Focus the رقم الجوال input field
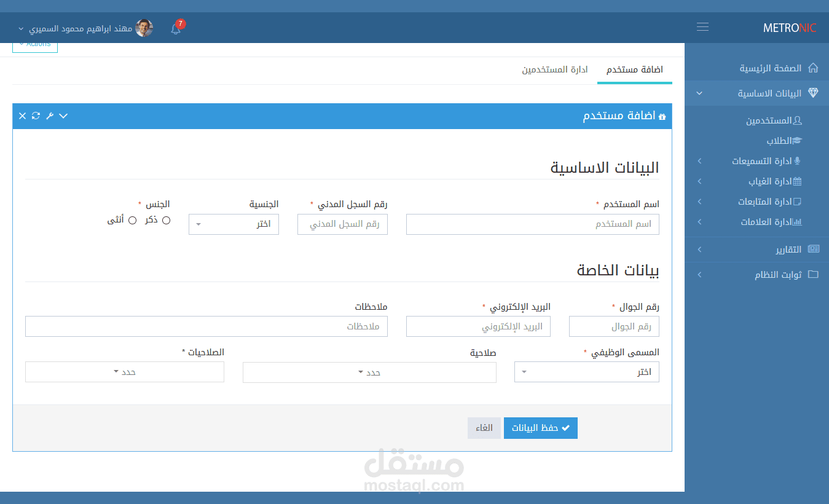 pyautogui.click(x=614, y=326)
